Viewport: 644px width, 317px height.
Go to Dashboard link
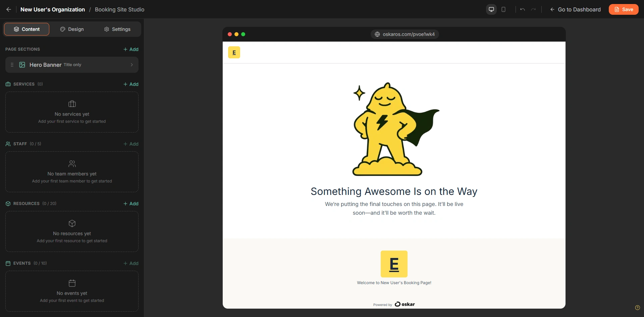point(576,9)
